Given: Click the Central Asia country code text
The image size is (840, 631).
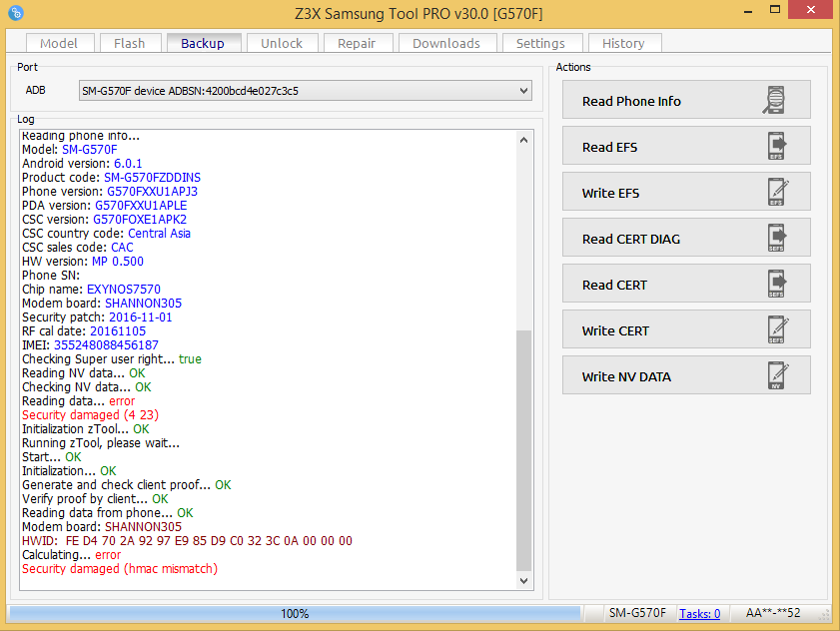Looking at the screenshot, I should coord(159,233).
